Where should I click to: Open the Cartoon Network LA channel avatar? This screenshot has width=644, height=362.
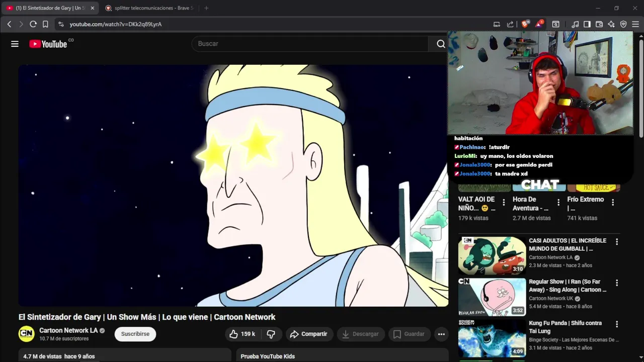tap(27, 334)
